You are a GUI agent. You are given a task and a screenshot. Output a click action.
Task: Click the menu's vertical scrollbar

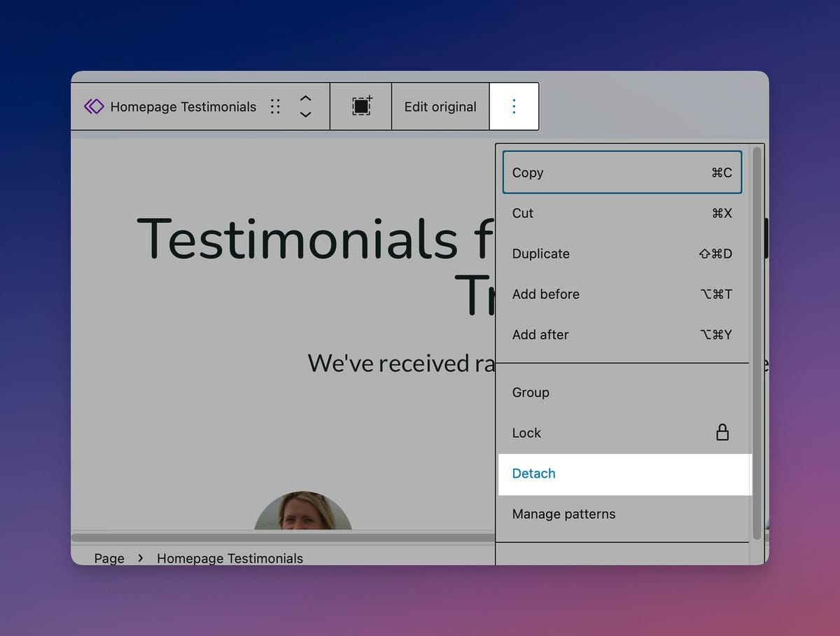coord(757,343)
